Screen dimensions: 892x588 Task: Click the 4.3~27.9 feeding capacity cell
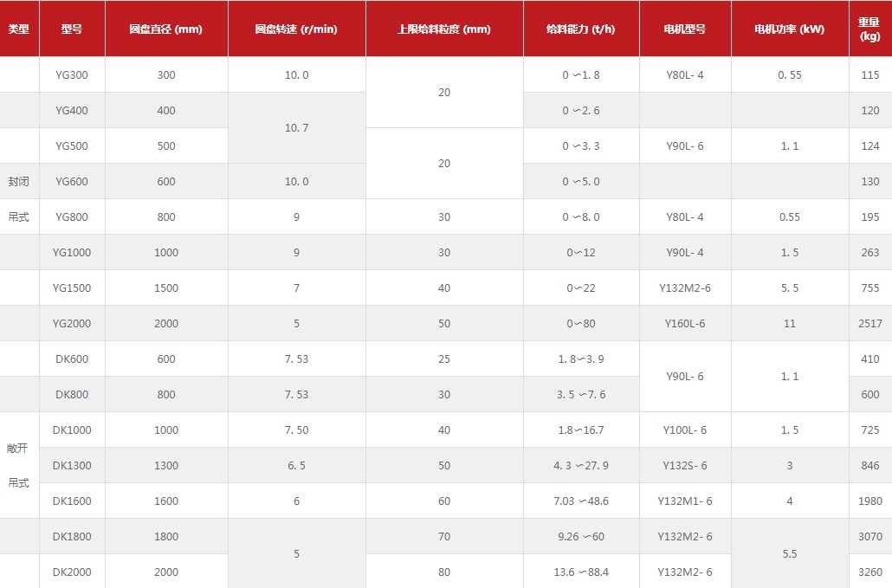coord(580,466)
